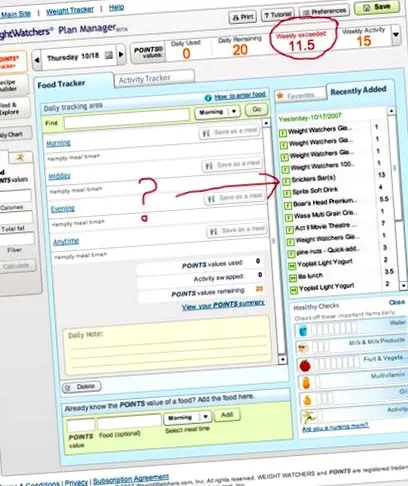Click the food icon beside Snickers Bar(s)

pos(286,181)
